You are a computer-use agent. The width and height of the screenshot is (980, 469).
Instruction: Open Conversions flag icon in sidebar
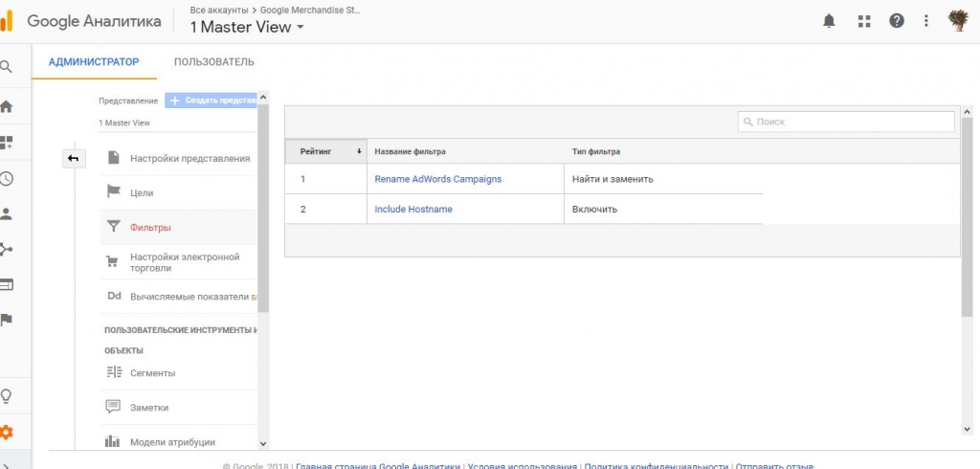click(x=6, y=320)
